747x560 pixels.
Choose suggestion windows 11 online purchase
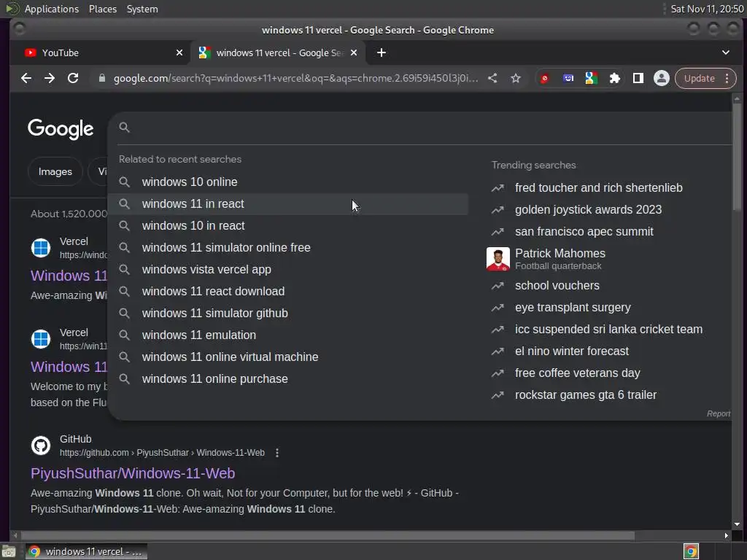click(287, 379)
